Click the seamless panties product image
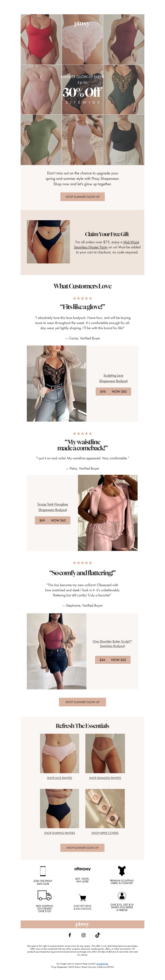Viewport: 165px width, 980px height. 105,753
